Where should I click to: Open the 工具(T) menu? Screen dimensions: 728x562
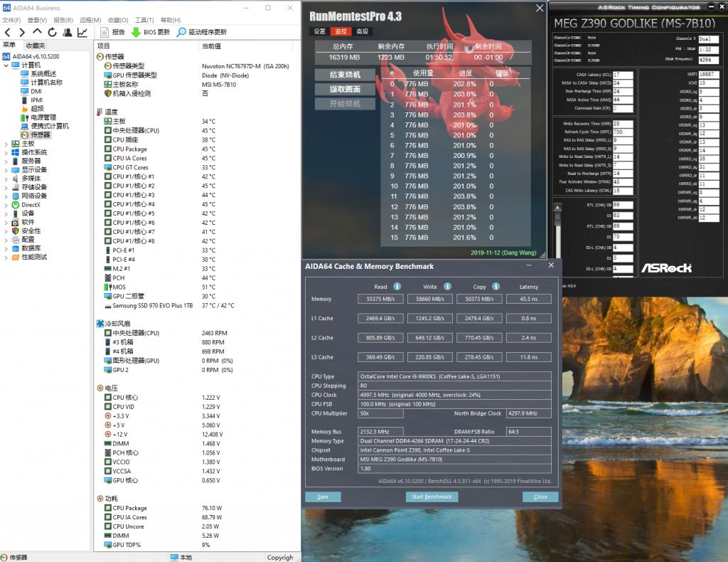pyautogui.click(x=144, y=20)
